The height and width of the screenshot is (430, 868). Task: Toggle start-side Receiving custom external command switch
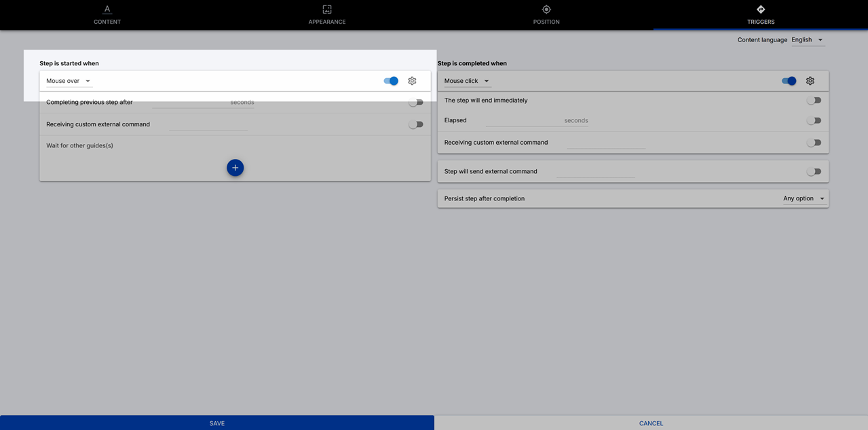coord(415,125)
